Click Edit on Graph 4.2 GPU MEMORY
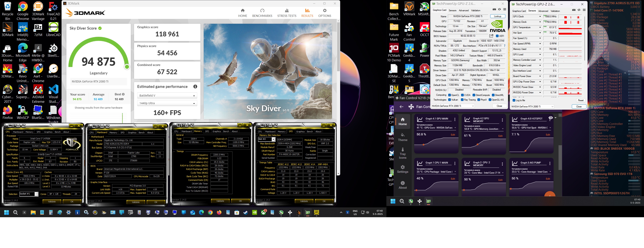 [500, 136]
